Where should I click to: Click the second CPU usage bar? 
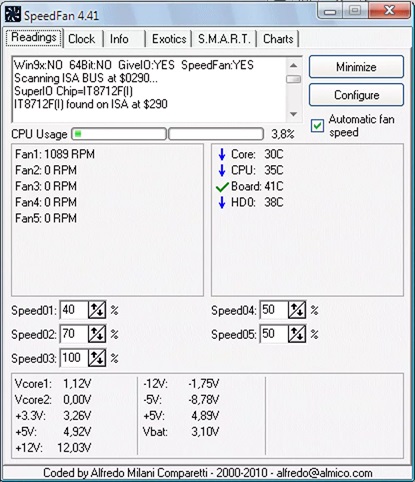(x=216, y=134)
